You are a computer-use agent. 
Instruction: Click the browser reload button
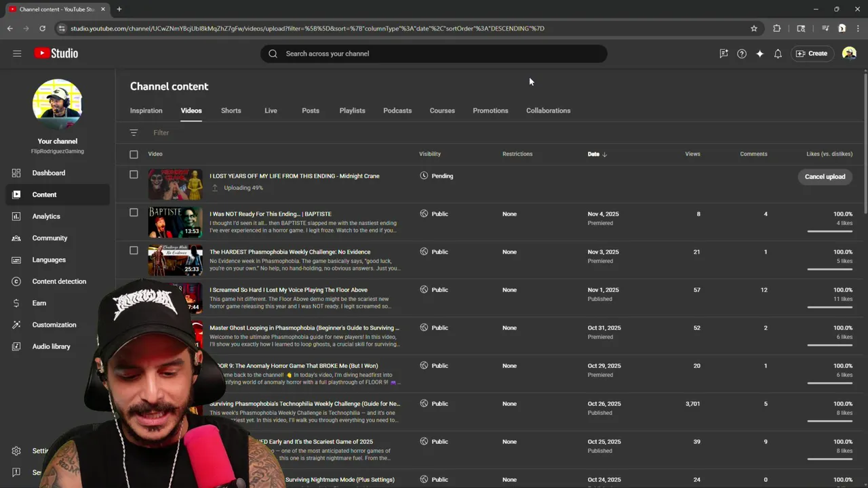pyautogui.click(x=42, y=28)
